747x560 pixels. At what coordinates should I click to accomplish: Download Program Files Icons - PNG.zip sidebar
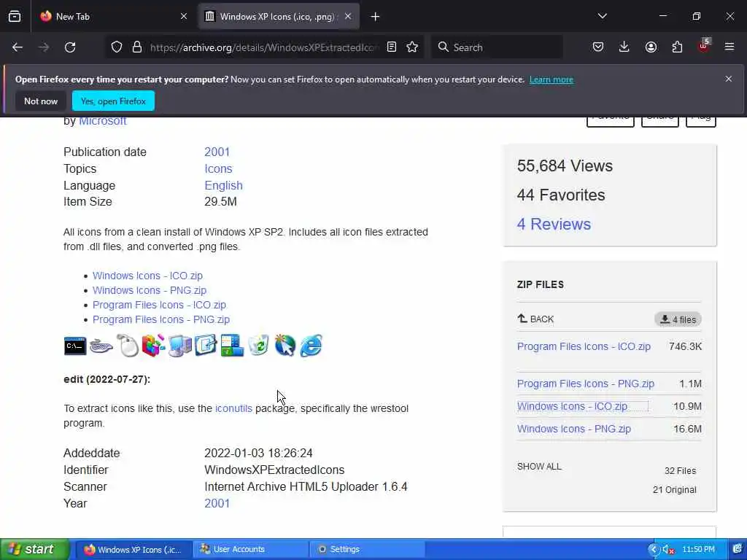pyautogui.click(x=586, y=384)
